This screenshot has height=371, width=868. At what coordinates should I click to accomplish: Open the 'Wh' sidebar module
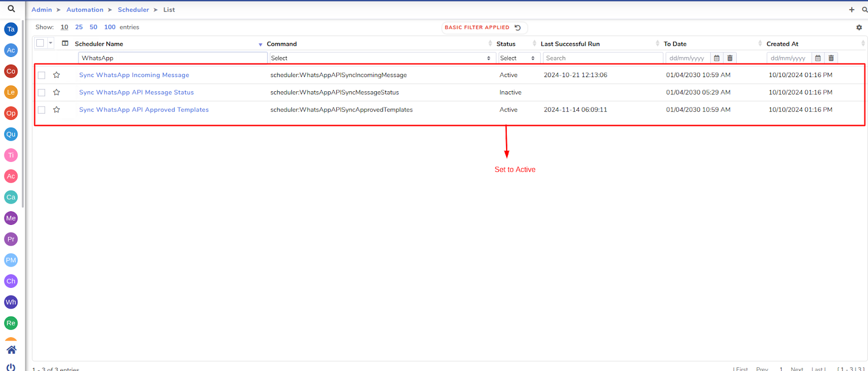point(11,302)
